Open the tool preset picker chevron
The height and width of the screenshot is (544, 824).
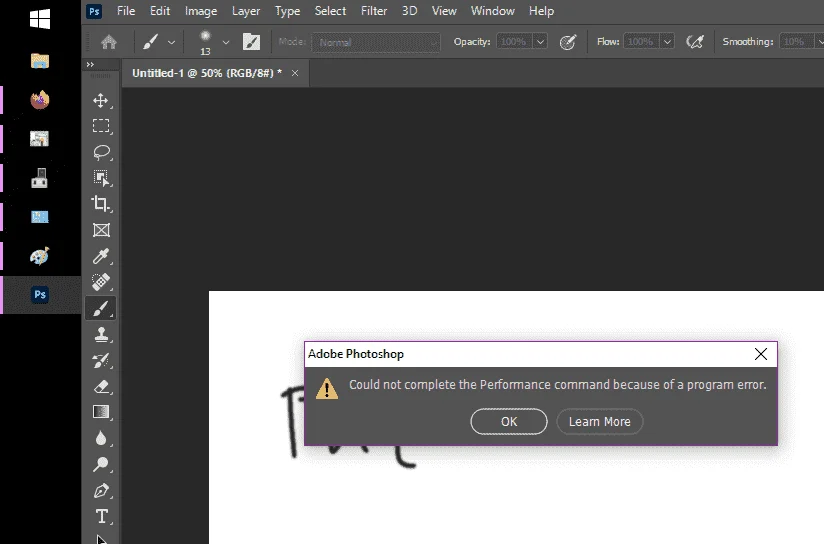point(171,42)
